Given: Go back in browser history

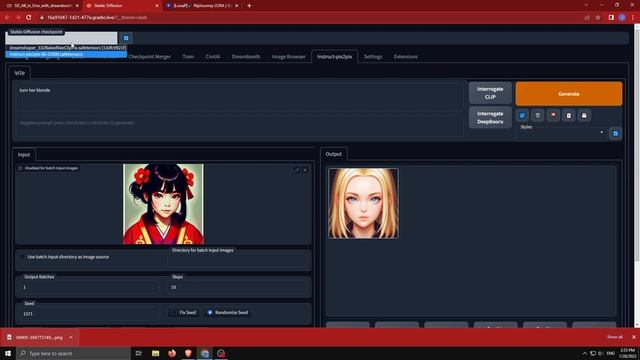Looking at the screenshot, I should click(7, 18).
